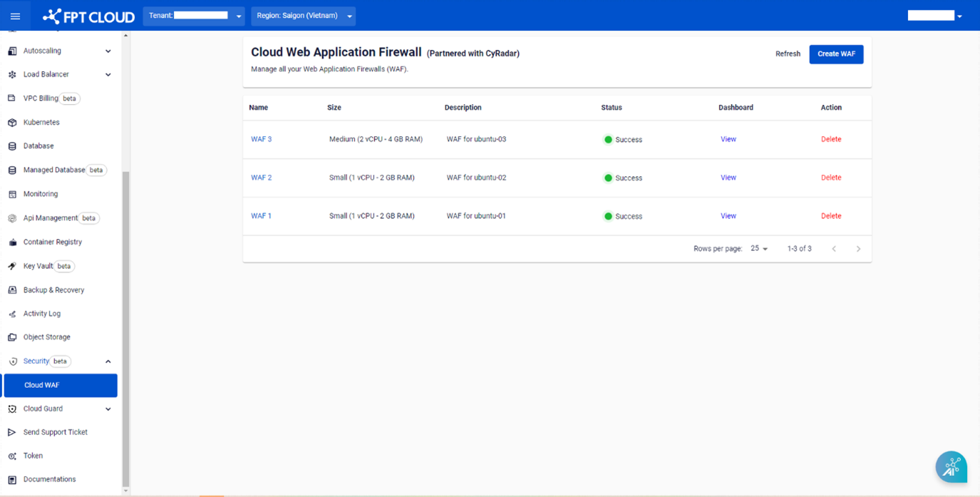Click the Database sidebar icon

[12, 146]
